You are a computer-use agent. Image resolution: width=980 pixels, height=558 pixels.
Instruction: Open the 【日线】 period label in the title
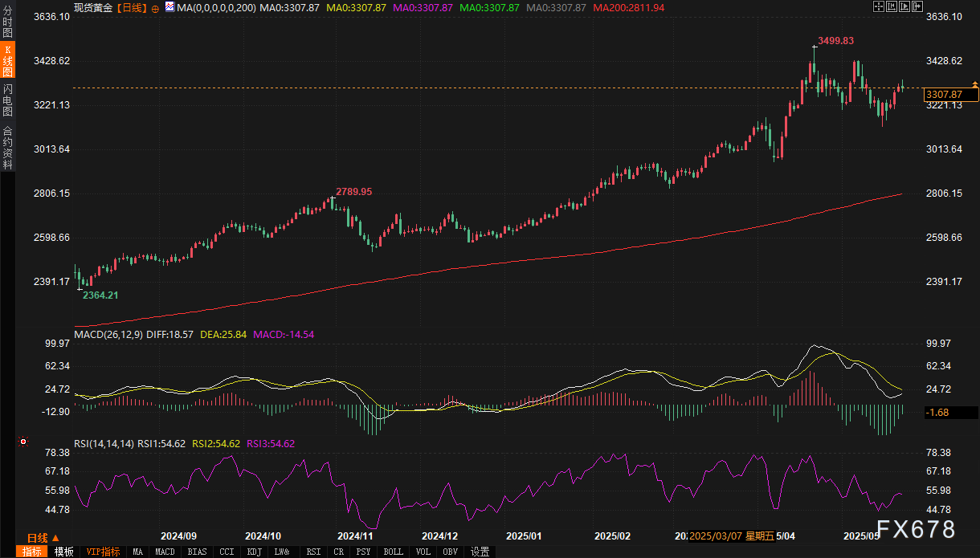[132, 7]
